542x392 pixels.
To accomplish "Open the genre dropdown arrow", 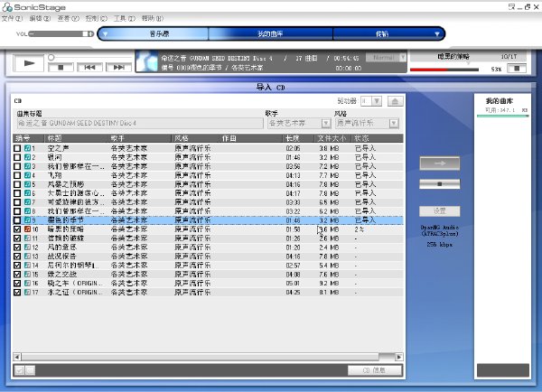I will tap(393, 124).
